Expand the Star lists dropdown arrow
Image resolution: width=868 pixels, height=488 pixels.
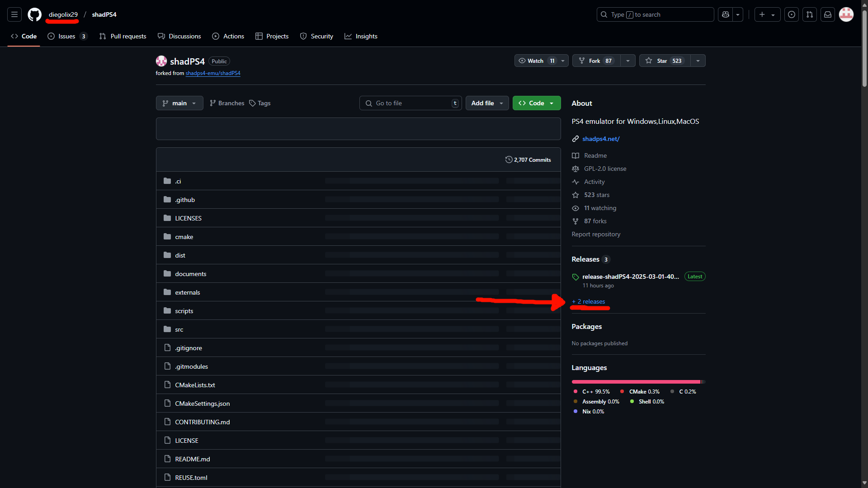coord(698,61)
